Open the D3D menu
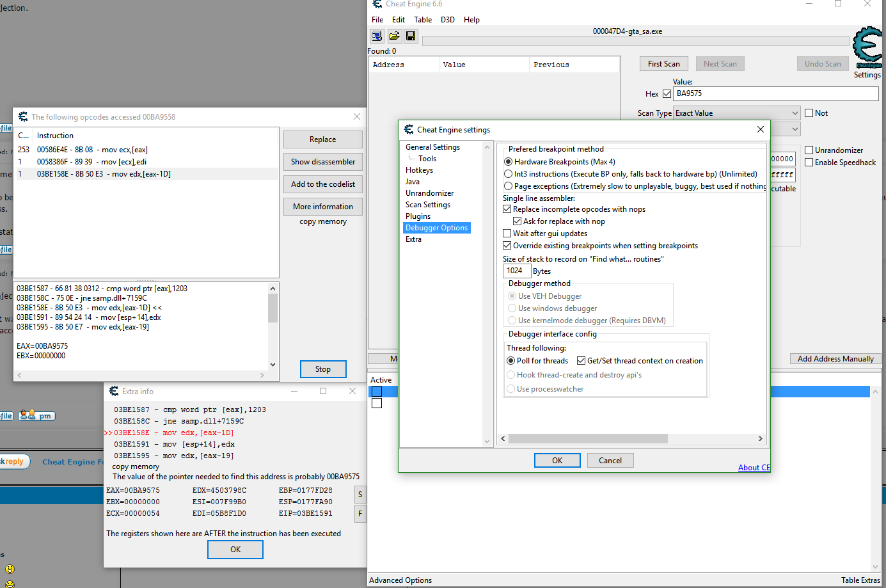Image resolution: width=886 pixels, height=588 pixels. click(x=447, y=20)
